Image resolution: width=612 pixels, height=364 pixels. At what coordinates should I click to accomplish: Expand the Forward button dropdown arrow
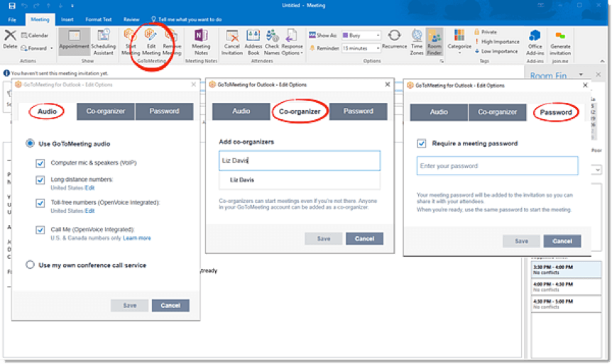(52, 48)
